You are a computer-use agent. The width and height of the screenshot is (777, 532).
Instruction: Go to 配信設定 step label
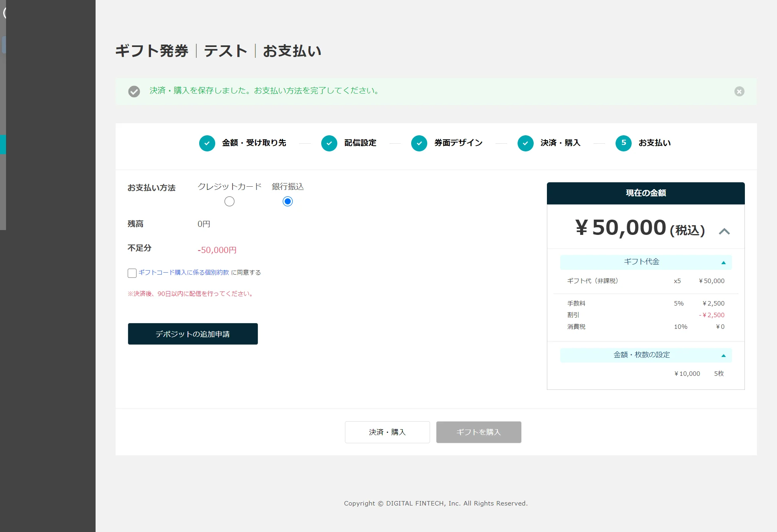tap(360, 143)
